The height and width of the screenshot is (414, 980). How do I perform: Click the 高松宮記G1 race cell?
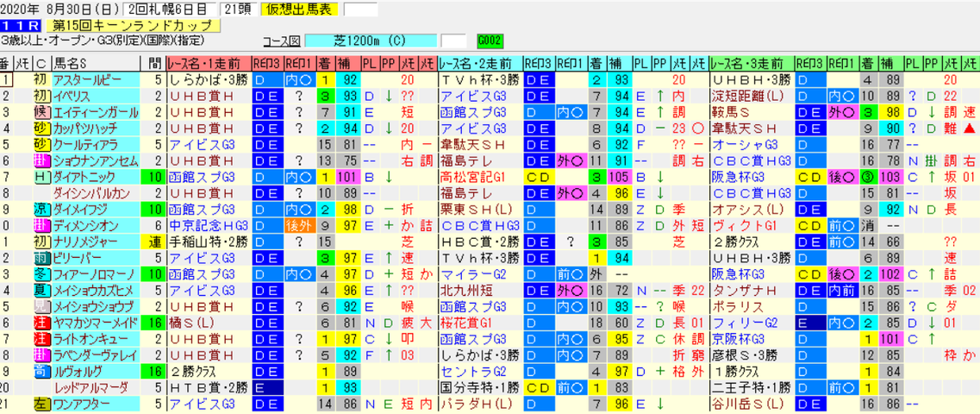coord(481,177)
